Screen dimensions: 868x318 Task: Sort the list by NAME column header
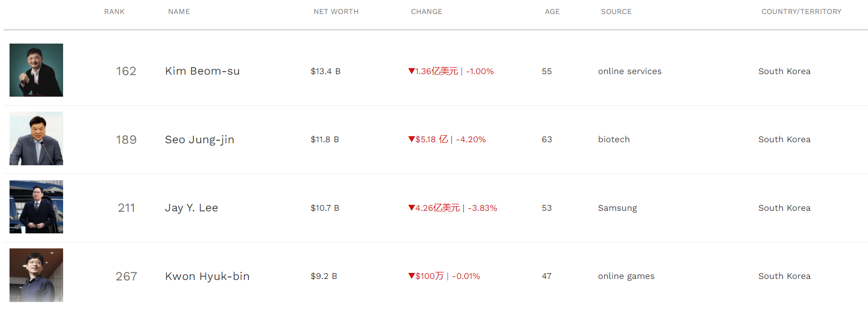[x=179, y=12]
